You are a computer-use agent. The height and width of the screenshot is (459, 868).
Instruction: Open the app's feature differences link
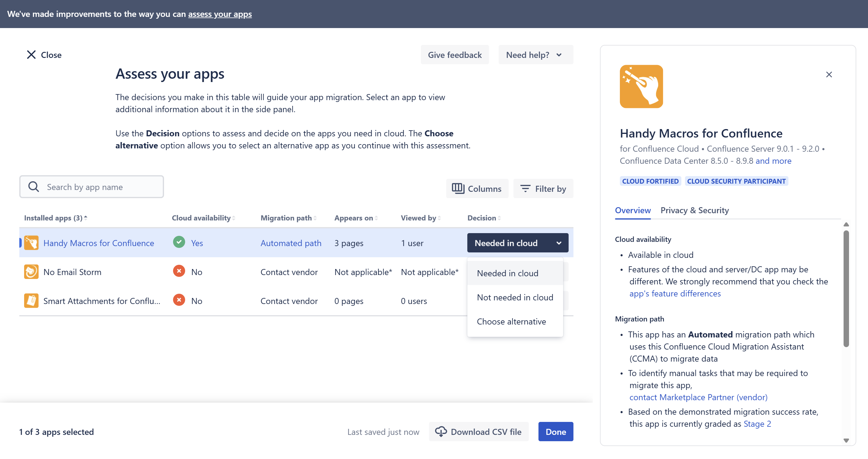pyautogui.click(x=674, y=293)
